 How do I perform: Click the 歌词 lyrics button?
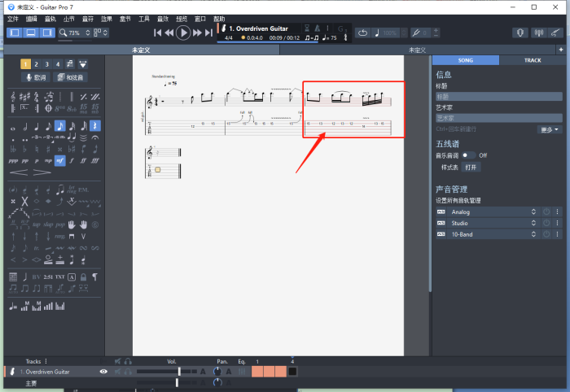coord(35,77)
